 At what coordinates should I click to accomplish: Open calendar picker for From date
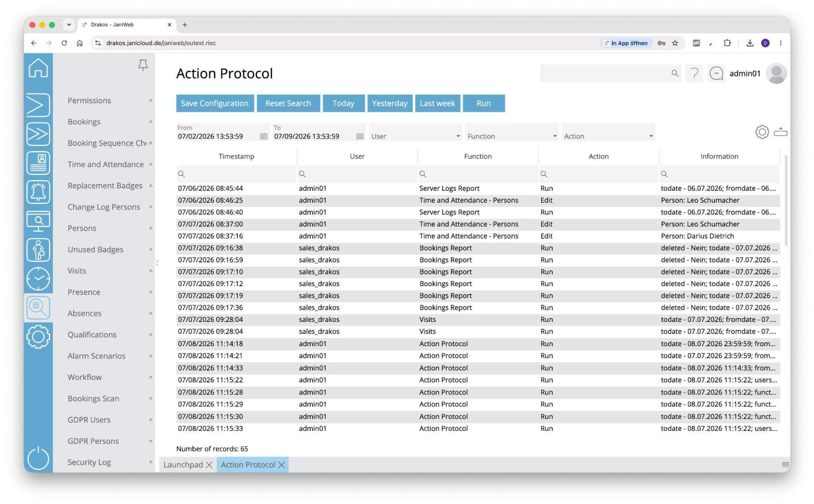point(264,136)
